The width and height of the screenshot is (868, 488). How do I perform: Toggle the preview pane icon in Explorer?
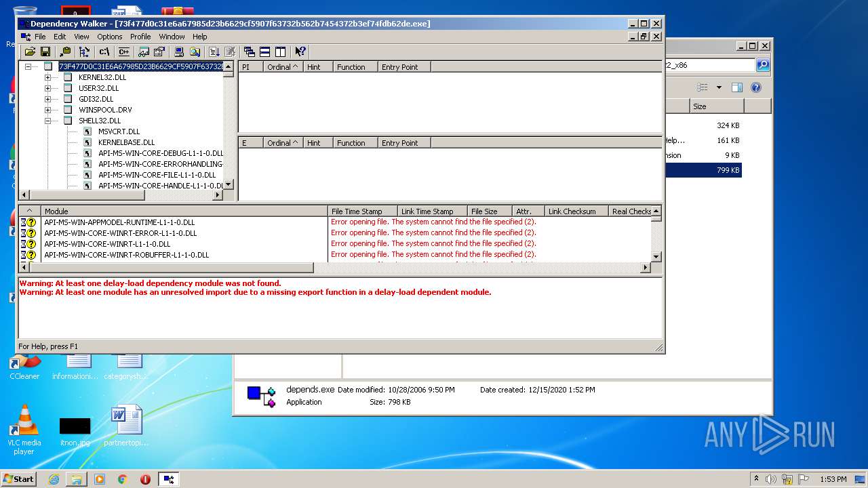[x=737, y=87]
